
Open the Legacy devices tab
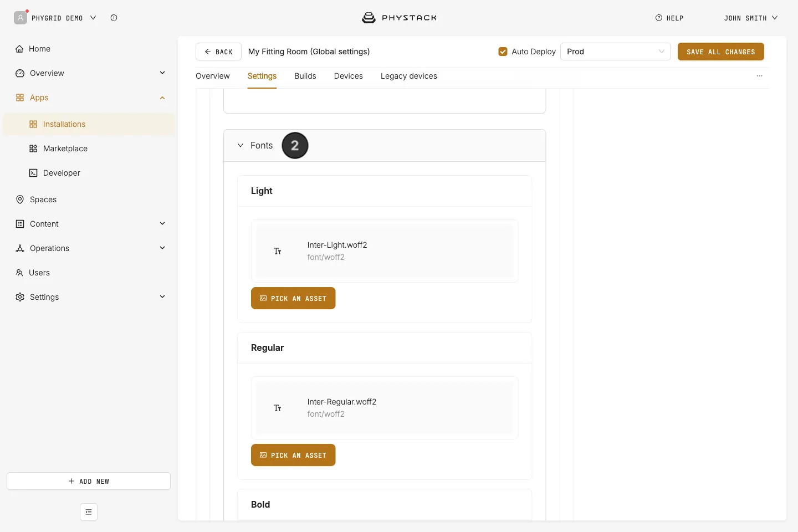click(x=409, y=76)
